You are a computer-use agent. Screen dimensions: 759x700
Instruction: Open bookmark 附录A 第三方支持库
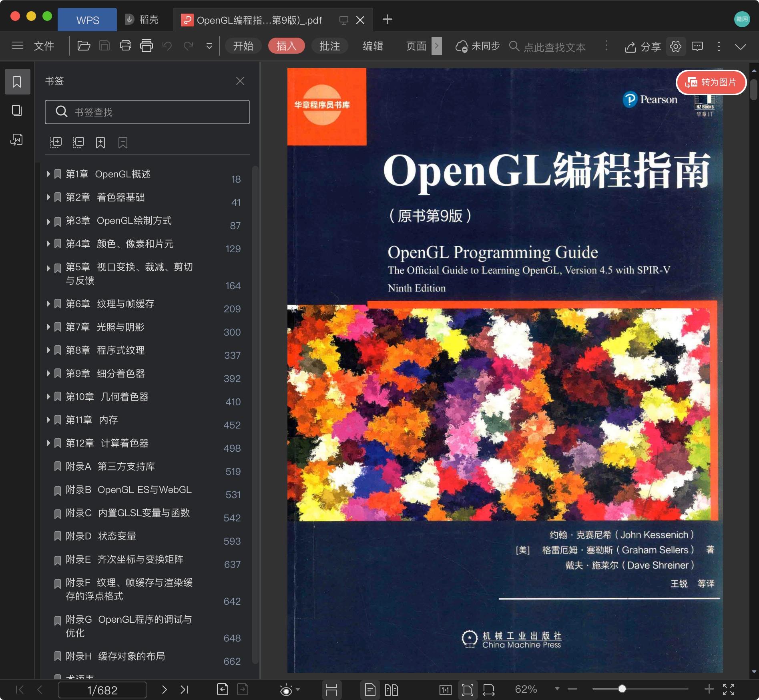pos(110,466)
